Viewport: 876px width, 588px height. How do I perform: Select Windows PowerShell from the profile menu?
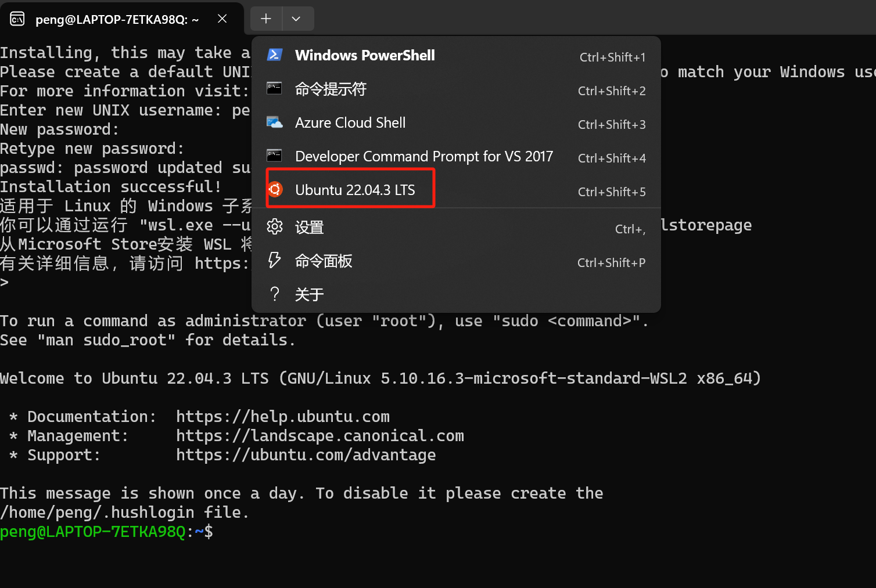coord(365,55)
